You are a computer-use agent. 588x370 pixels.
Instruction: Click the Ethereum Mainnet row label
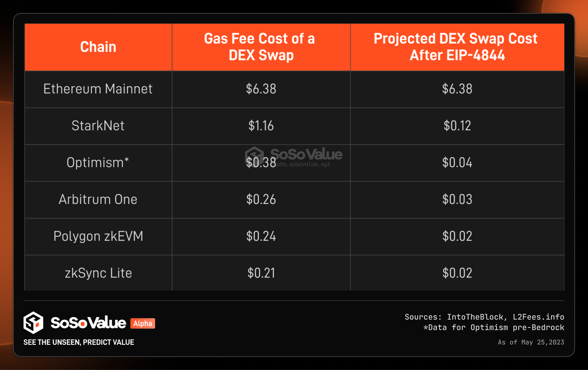point(98,89)
